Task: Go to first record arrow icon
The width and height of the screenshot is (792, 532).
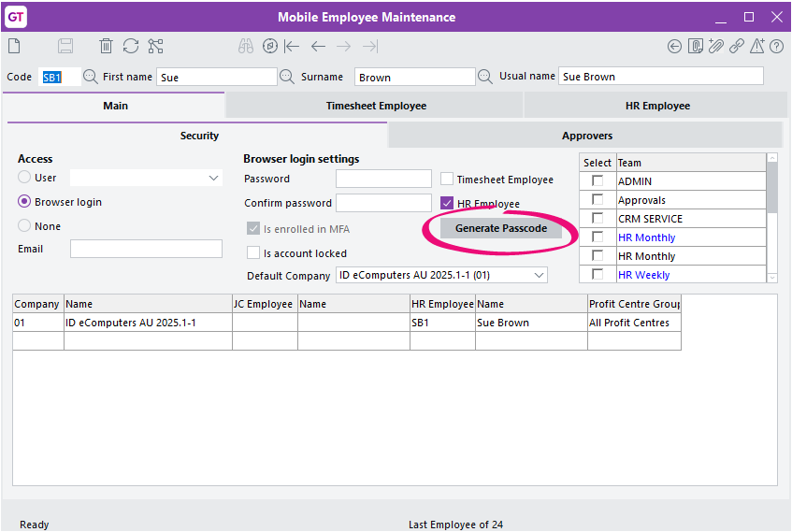Action: point(292,47)
